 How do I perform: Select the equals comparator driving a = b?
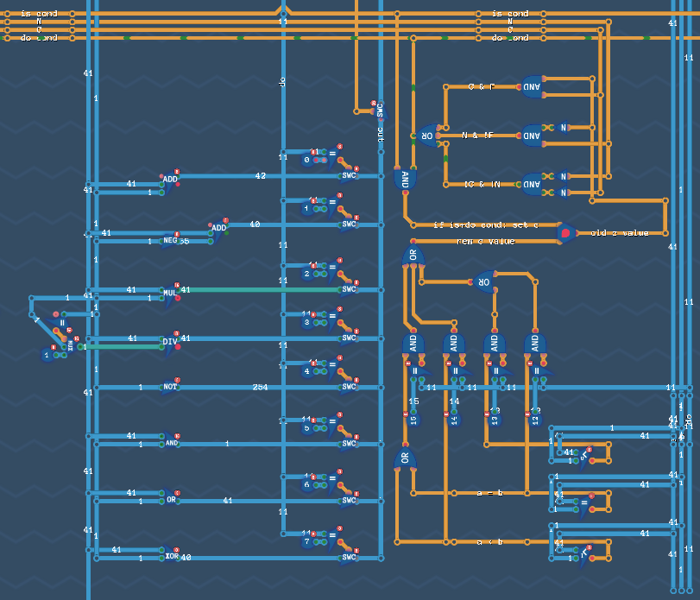click(x=585, y=502)
